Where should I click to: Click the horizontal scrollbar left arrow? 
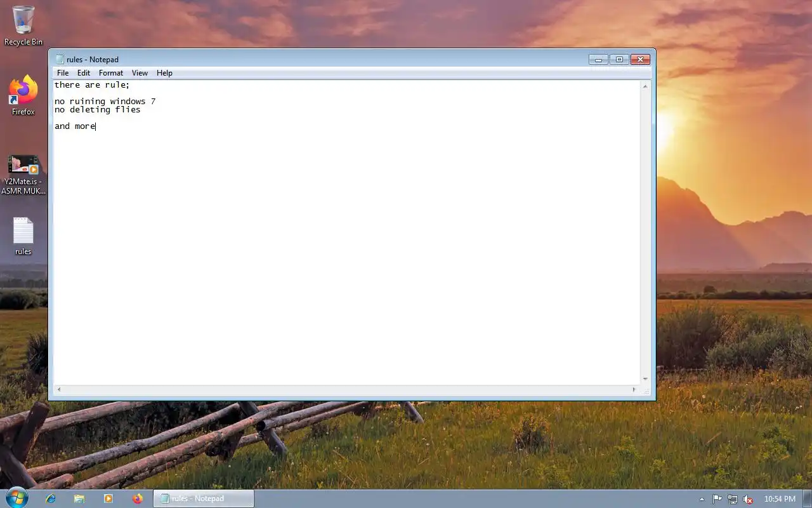[x=59, y=389]
